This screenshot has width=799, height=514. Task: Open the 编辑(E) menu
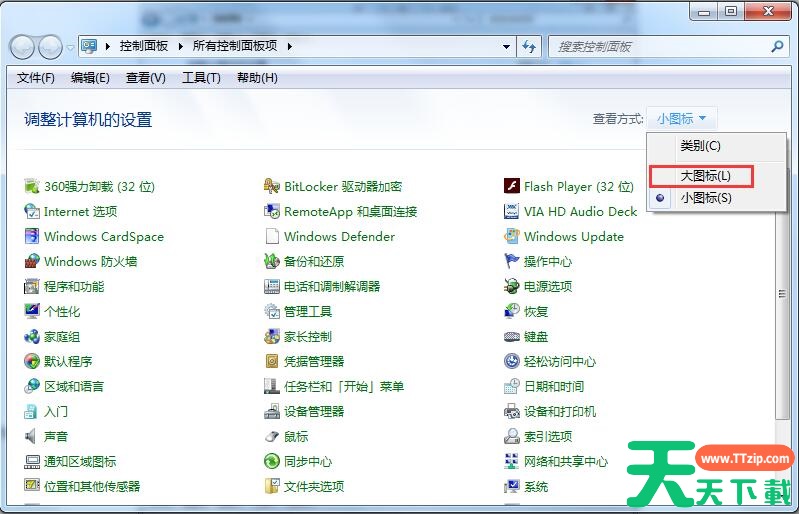(x=90, y=78)
